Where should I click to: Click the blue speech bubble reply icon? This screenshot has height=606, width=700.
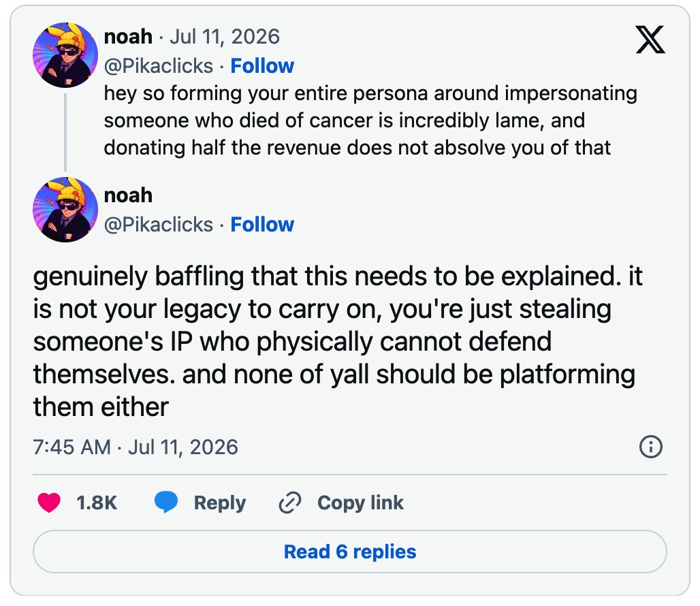tap(166, 503)
